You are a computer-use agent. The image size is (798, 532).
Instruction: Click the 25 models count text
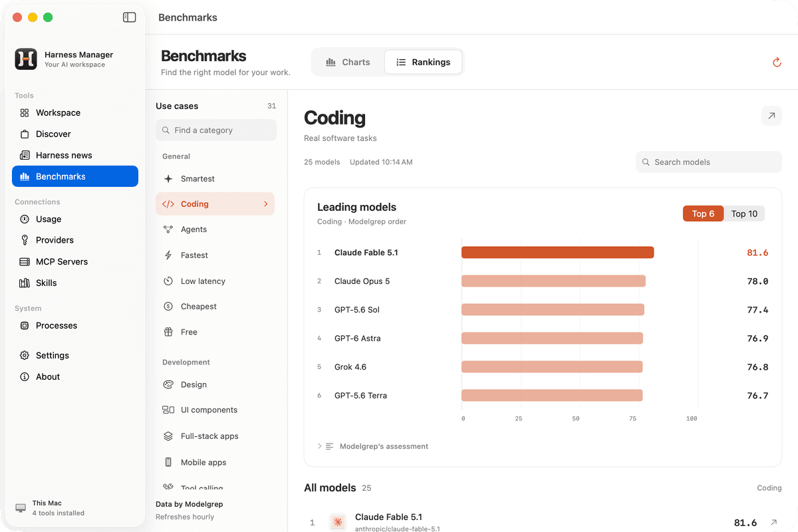click(322, 162)
